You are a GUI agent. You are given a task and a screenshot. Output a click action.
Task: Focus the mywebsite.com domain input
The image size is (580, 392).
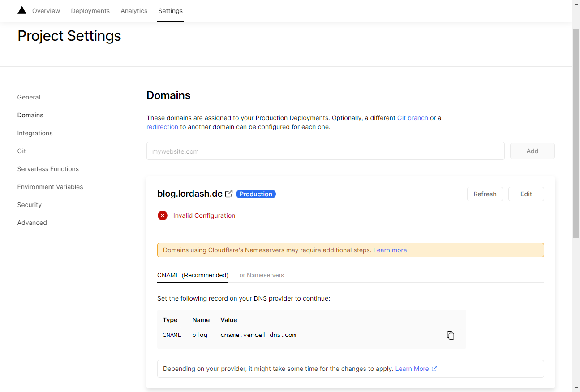pos(326,151)
